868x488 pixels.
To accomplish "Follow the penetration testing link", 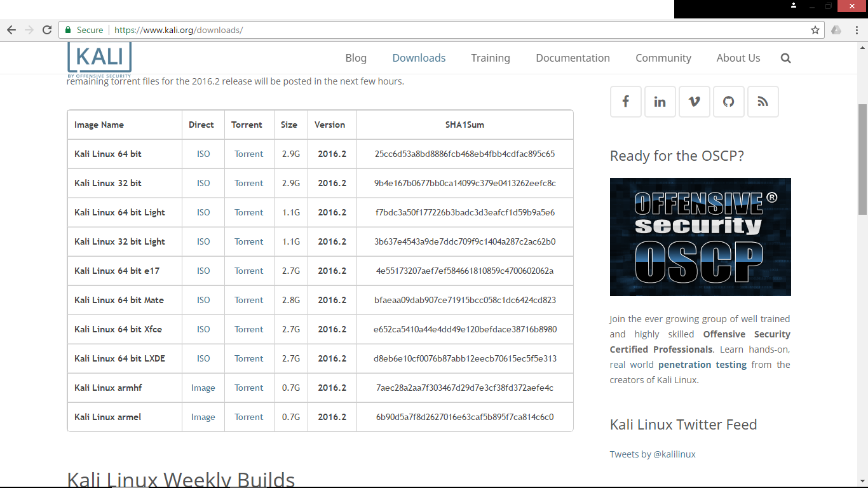I will pos(702,365).
